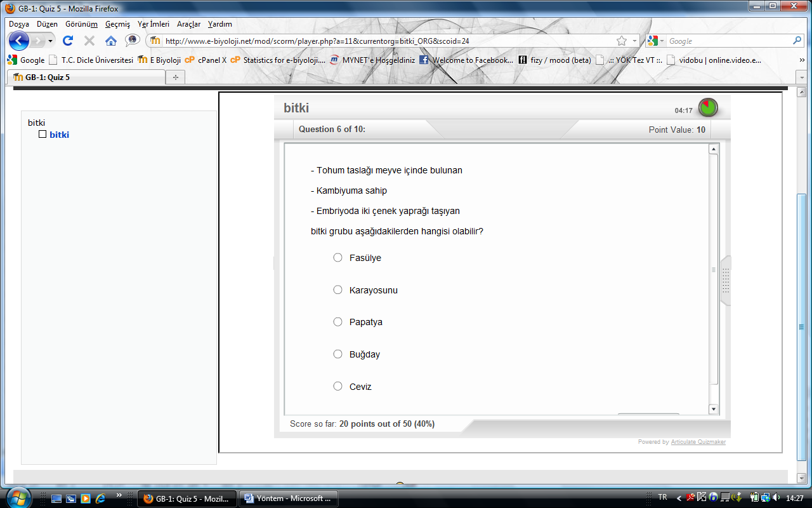
Task: Click into the URL address field
Action: (387, 41)
